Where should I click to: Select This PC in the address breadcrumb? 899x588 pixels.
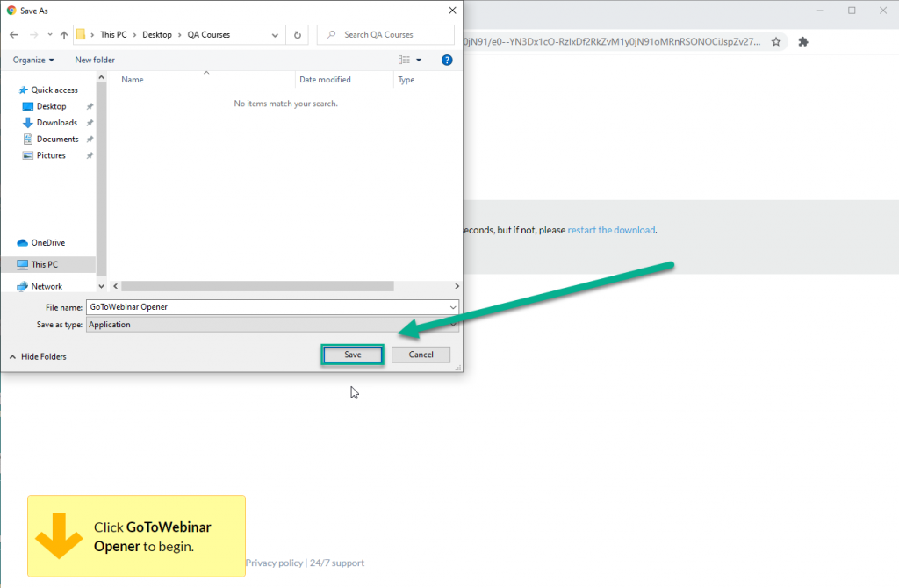tap(113, 35)
